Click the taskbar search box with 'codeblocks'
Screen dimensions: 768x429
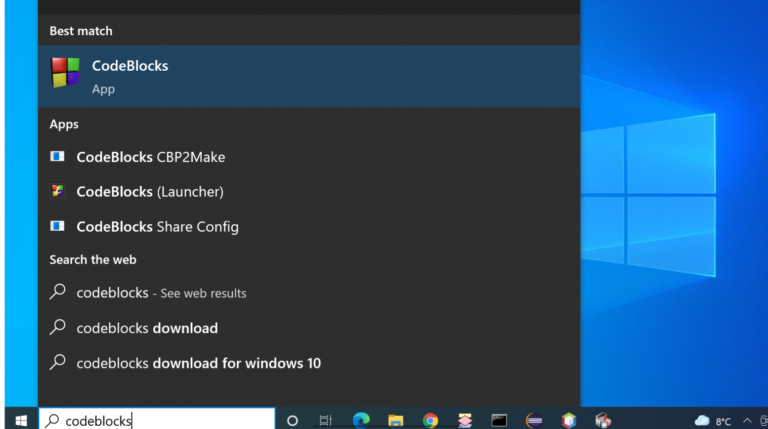155,421
